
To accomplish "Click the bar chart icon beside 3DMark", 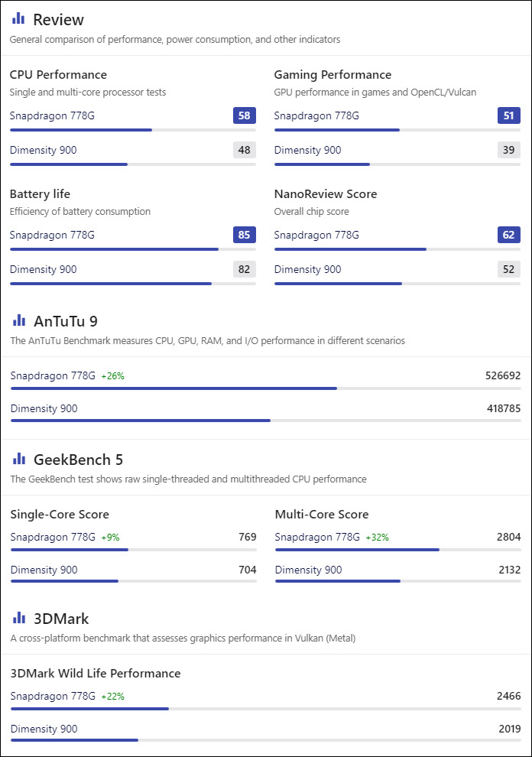I will point(19,618).
